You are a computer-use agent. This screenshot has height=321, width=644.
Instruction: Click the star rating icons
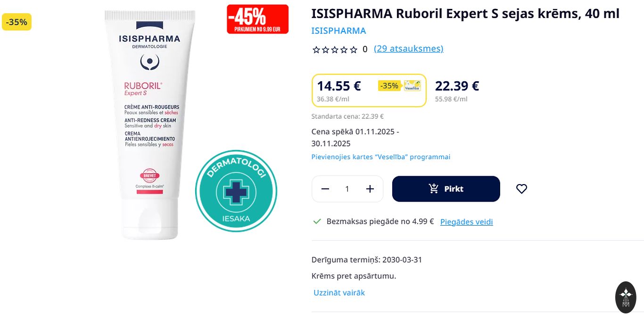[x=335, y=50]
